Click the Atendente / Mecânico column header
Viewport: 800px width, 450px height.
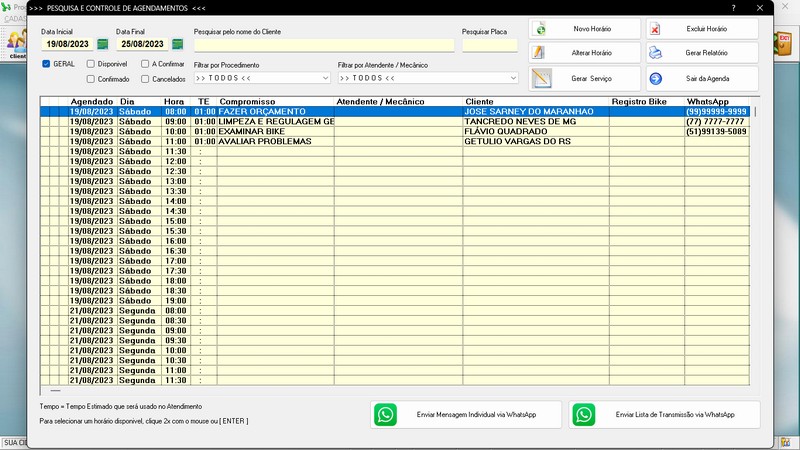tap(398, 102)
